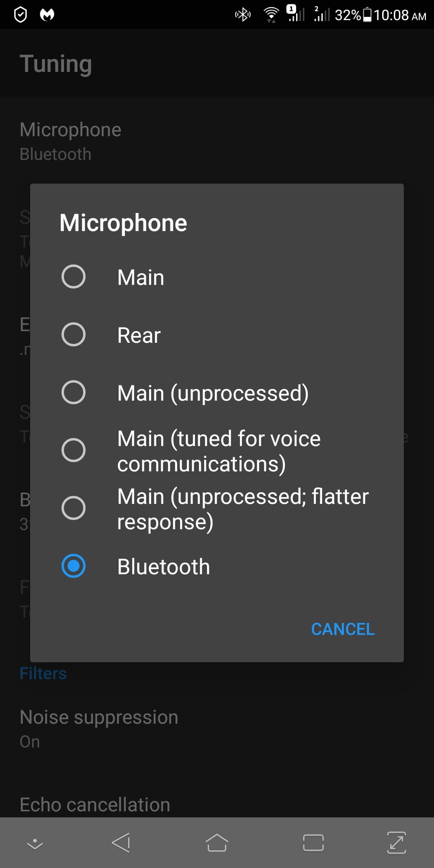The image size is (434, 868).
Task: Select the Bluetooth radio button
Action: point(74,566)
